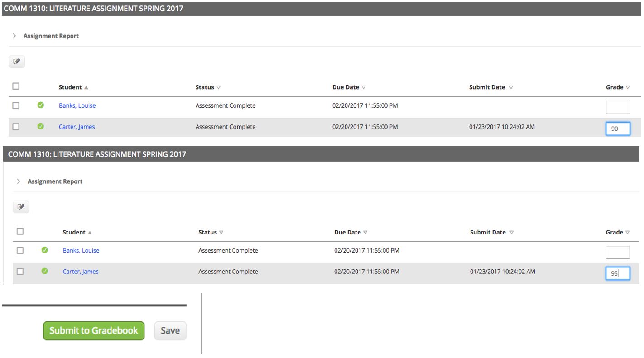Open the Carter, James link in the lower table
This screenshot has width=644, height=358.
point(81,272)
